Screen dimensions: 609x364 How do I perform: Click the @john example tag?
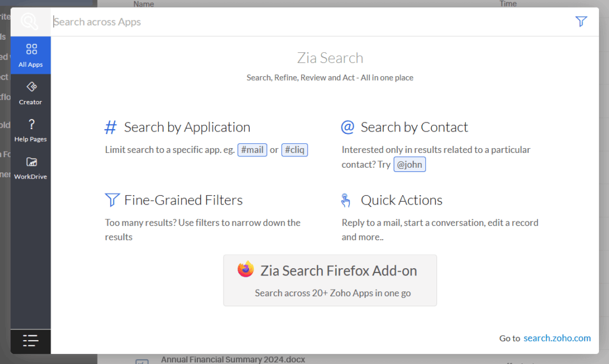[x=409, y=164]
